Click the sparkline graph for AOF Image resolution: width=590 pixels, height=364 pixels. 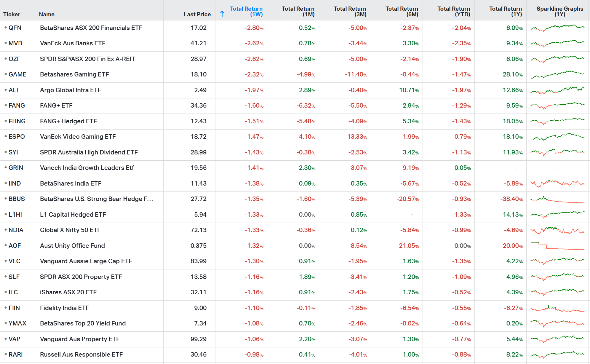(557, 246)
